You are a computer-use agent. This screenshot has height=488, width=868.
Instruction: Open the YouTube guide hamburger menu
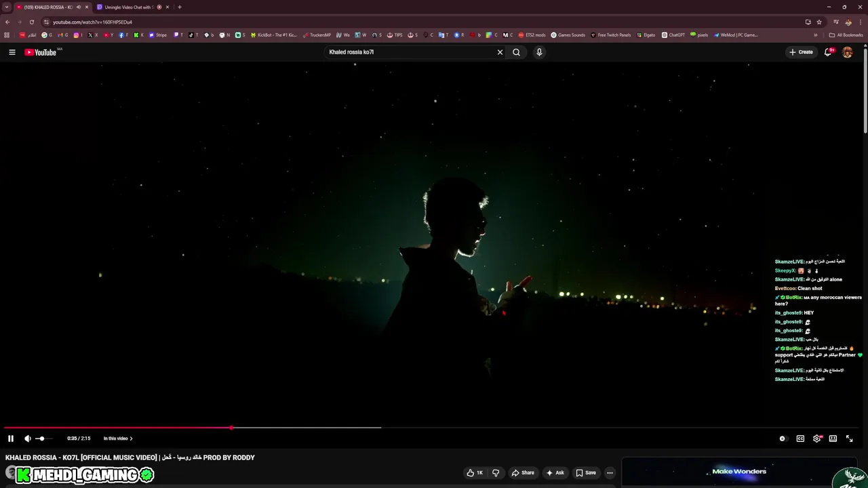[x=12, y=52]
